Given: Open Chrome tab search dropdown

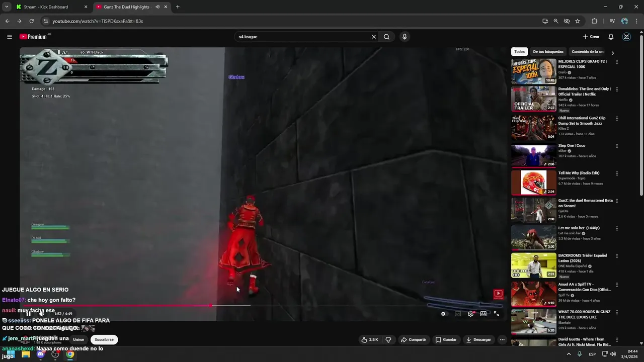Looking at the screenshot, I should [x=7, y=7].
